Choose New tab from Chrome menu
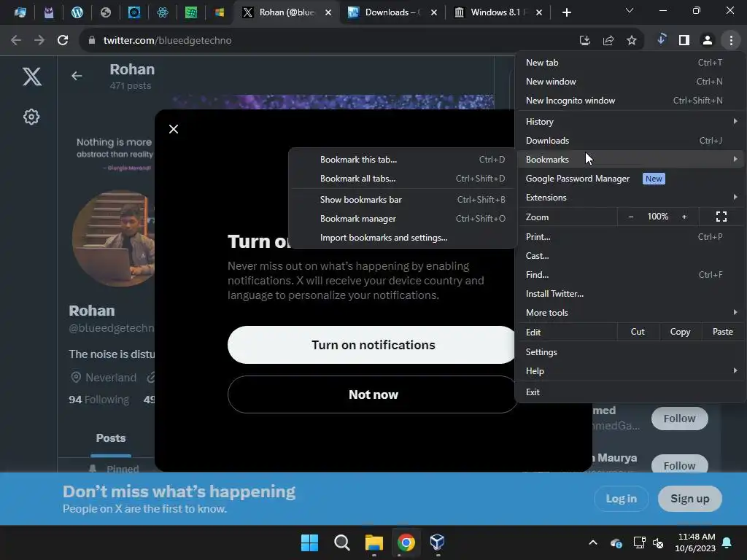This screenshot has width=747, height=560. pyautogui.click(x=631, y=63)
